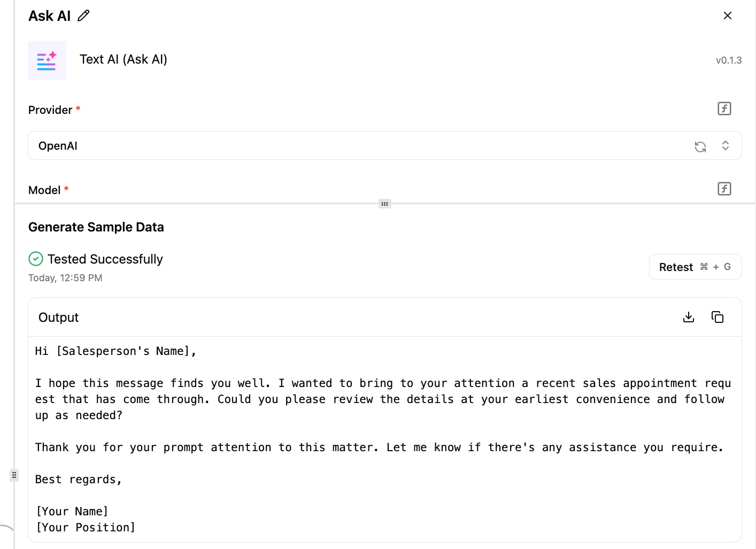The height and width of the screenshot is (549, 756).
Task: Expand the Provider dropdown chevron
Action: [x=726, y=145]
